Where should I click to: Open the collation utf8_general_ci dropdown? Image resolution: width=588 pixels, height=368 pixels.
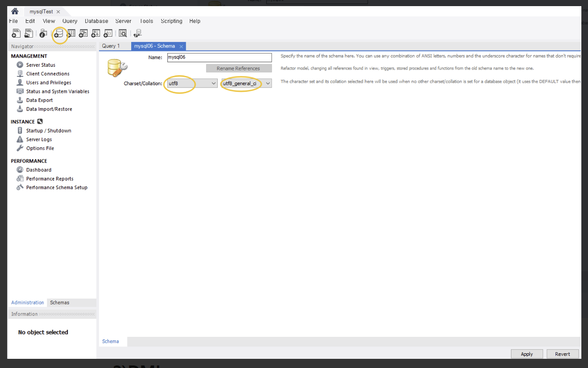click(x=246, y=83)
